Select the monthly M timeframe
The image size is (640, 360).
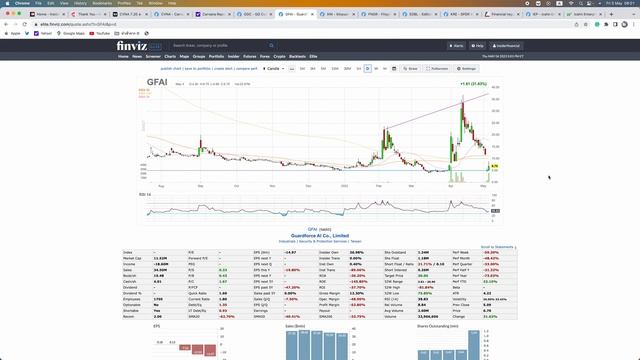tap(384, 69)
